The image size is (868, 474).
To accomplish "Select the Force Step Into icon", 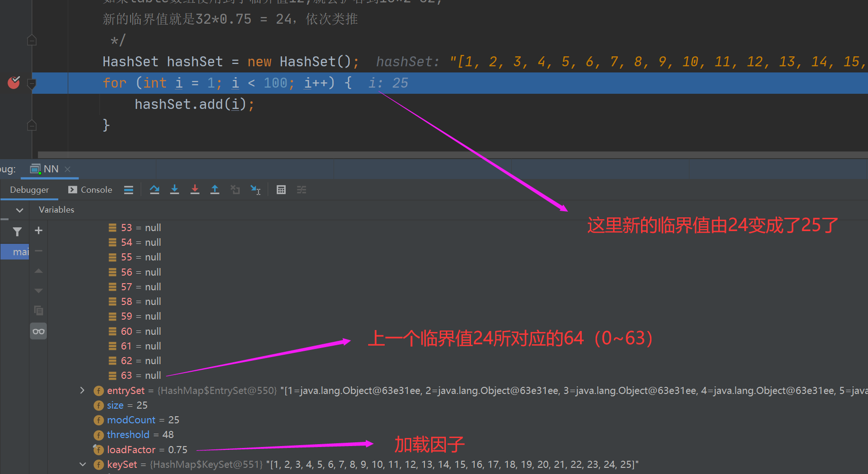I will click(x=195, y=189).
